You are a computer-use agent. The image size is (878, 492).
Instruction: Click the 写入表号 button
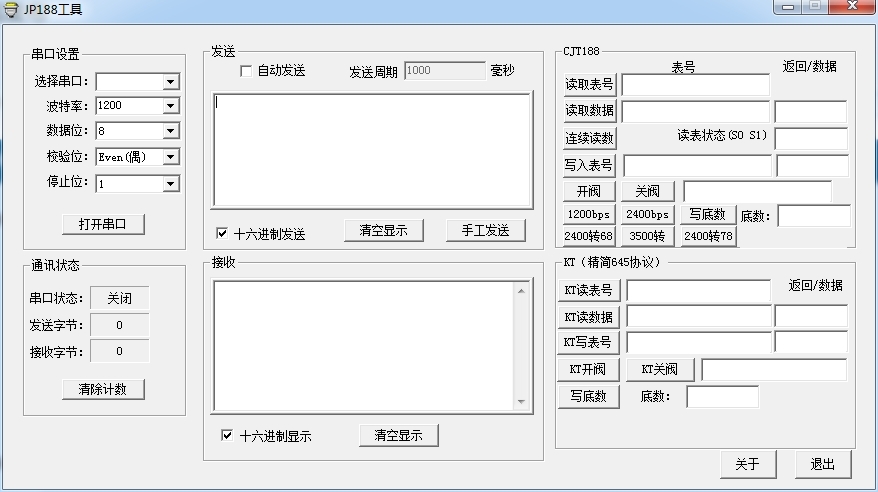tap(589, 165)
